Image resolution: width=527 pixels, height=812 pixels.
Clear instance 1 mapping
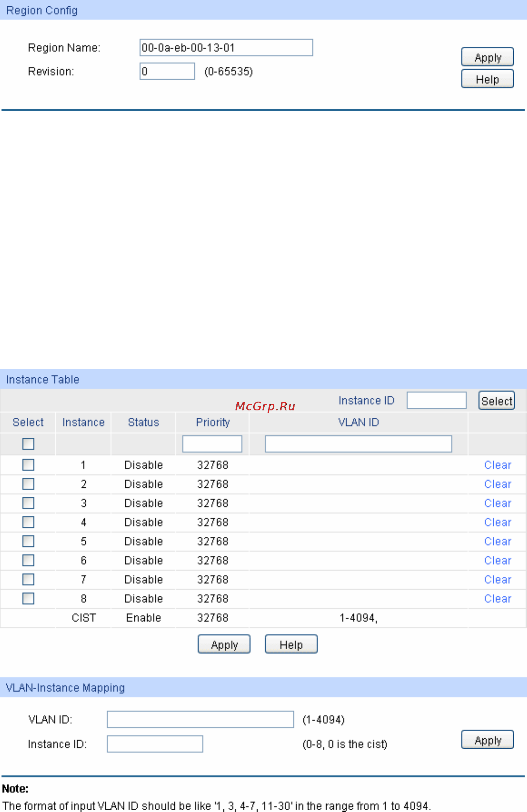pyautogui.click(x=498, y=465)
